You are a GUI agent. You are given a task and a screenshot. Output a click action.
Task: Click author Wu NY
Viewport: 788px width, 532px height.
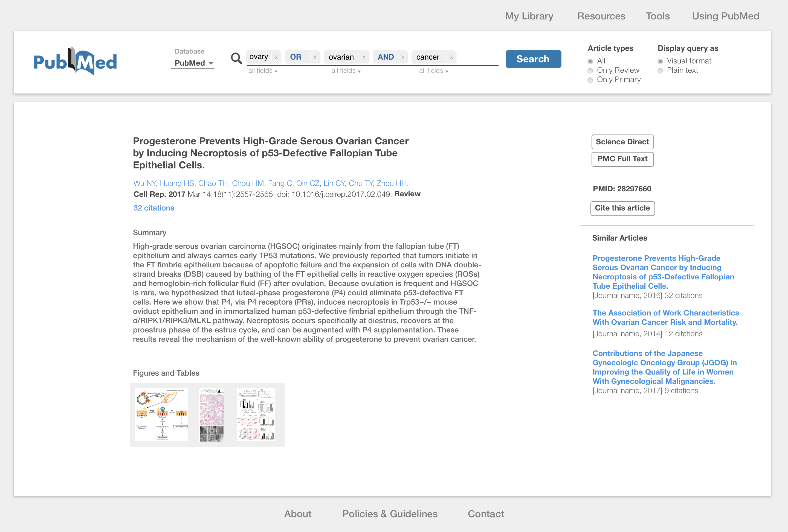pyautogui.click(x=144, y=183)
